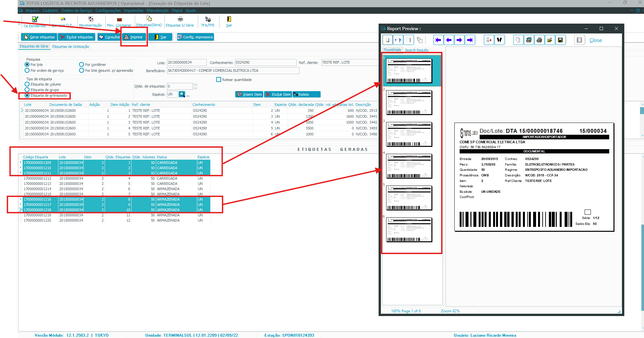Choose Etiqueta de volume label type

[27, 84]
